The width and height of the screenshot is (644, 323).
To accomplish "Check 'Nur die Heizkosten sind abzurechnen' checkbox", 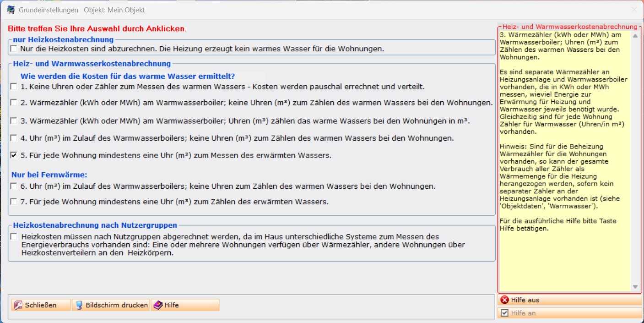I will [x=14, y=49].
